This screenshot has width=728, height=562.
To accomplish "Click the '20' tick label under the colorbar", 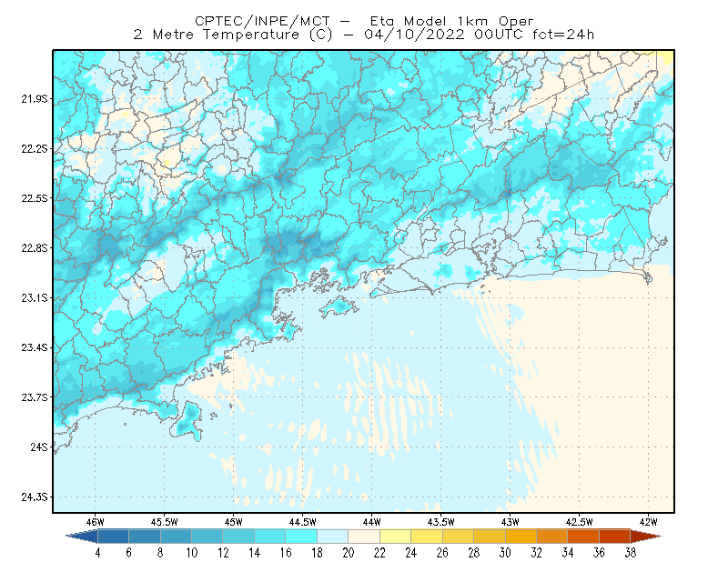I will [x=349, y=553].
